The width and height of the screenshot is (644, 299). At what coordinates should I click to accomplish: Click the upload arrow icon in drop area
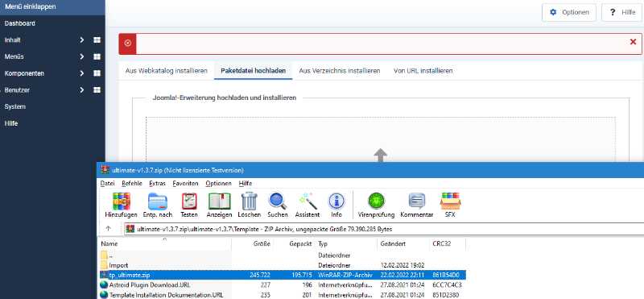pos(380,156)
